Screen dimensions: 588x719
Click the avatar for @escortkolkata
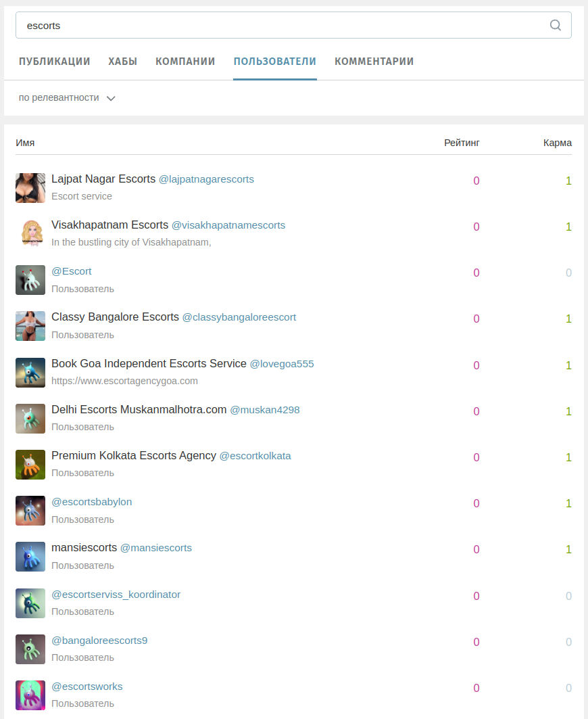point(30,465)
